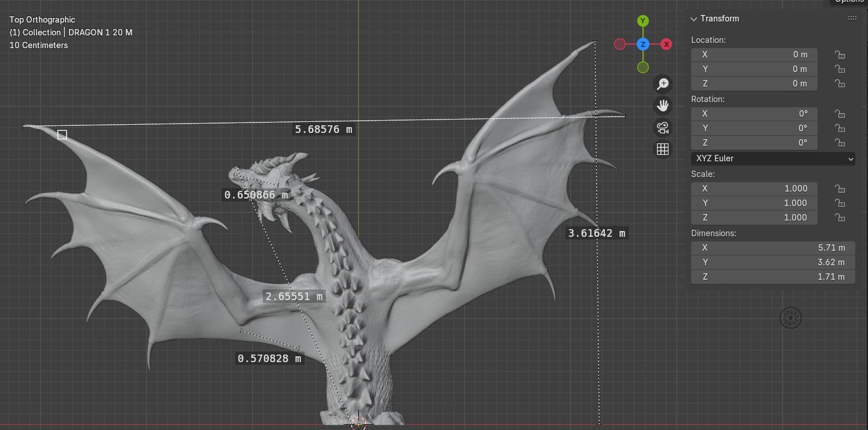Click the Rotation Y field
The width and height of the screenshot is (868, 430).
pyautogui.click(x=754, y=128)
